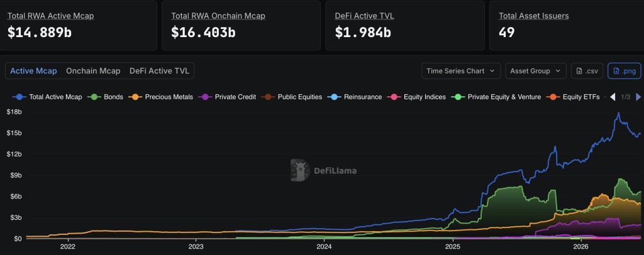Click the 1/3 legend page indicator
Image resolution: width=644 pixels, height=255 pixels.
pyautogui.click(x=625, y=97)
